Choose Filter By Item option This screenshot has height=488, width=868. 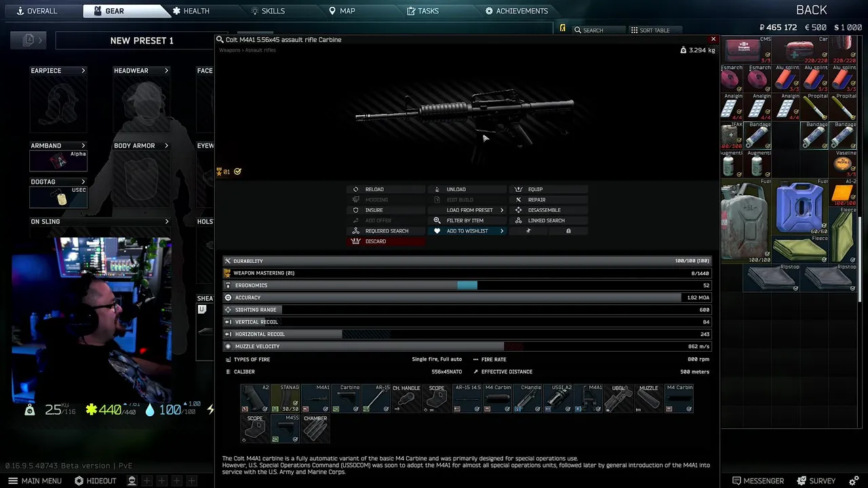click(467, 220)
